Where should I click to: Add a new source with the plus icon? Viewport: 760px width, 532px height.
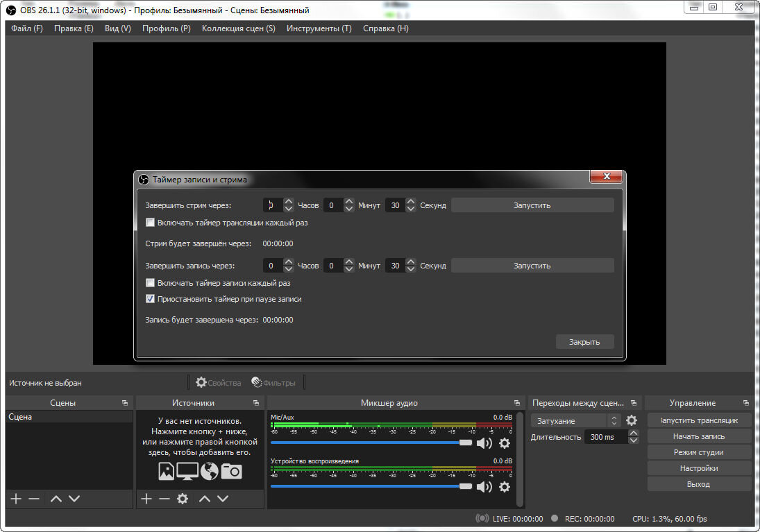(145, 497)
